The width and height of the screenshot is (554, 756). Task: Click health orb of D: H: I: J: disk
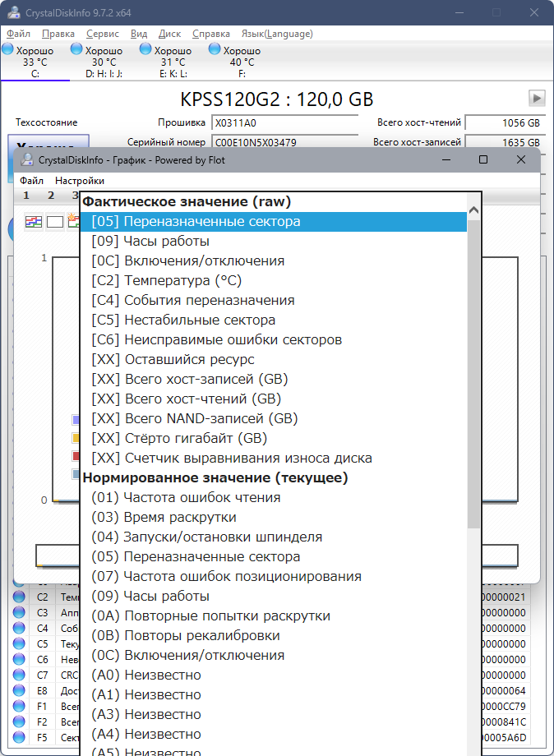point(76,48)
